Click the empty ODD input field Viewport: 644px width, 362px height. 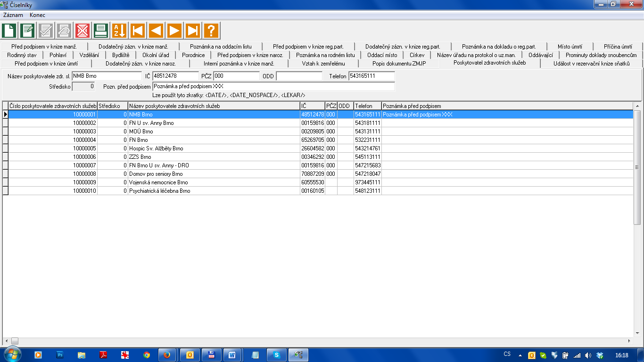[299, 76]
